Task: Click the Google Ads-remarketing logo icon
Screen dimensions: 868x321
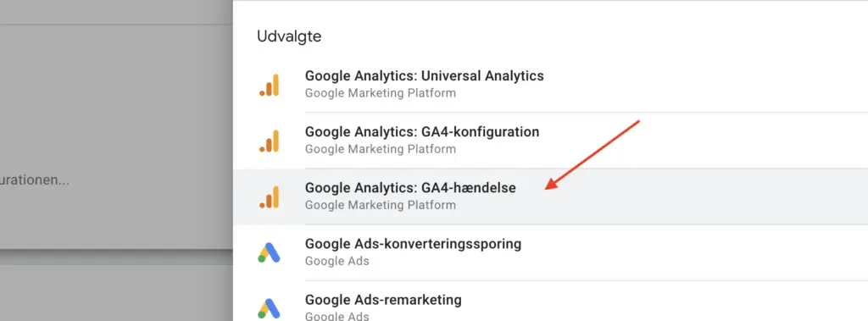Action: [x=269, y=308]
